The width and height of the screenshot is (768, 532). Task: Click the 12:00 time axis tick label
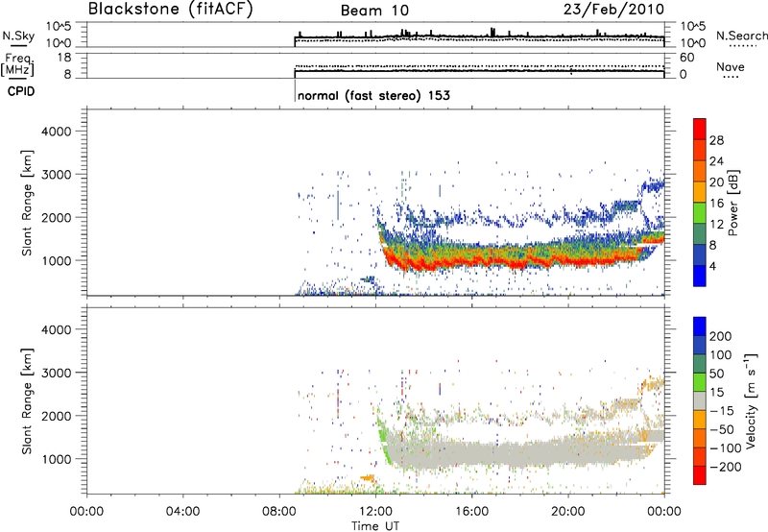375,512
